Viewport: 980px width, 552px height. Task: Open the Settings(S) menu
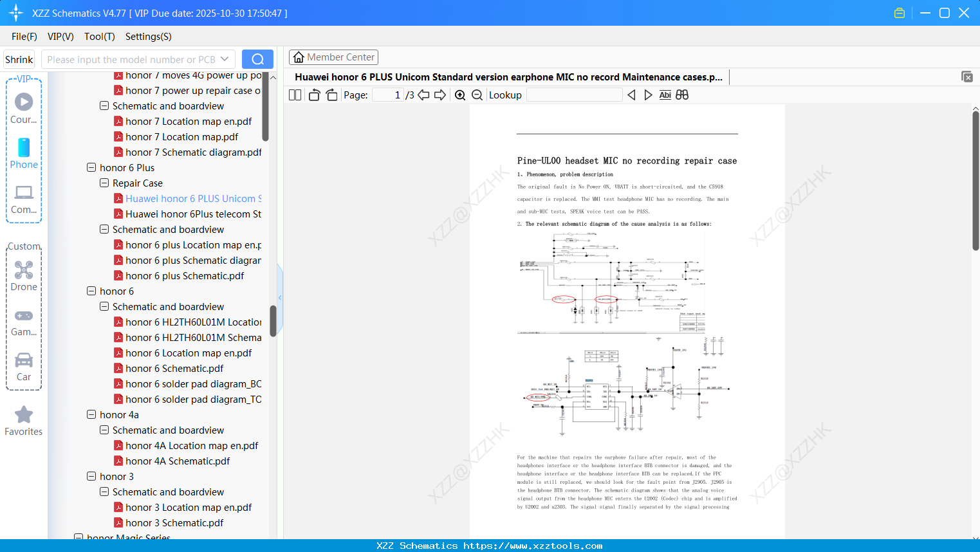coord(149,37)
